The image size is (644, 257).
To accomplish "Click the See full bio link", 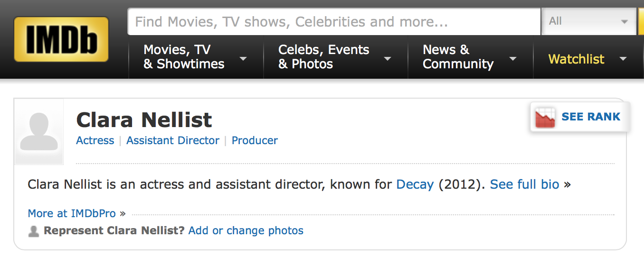I will click(524, 184).
